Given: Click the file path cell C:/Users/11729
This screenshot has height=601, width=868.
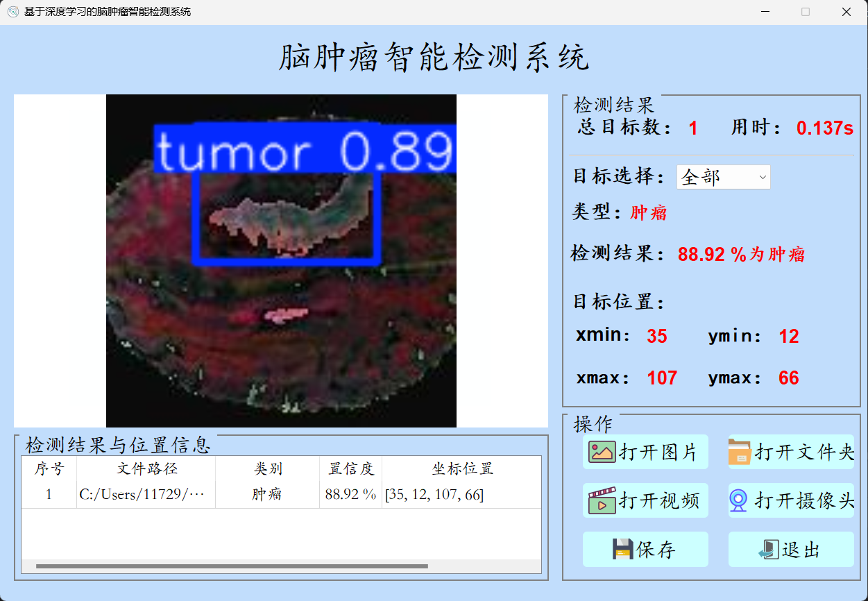Looking at the screenshot, I should (142, 495).
